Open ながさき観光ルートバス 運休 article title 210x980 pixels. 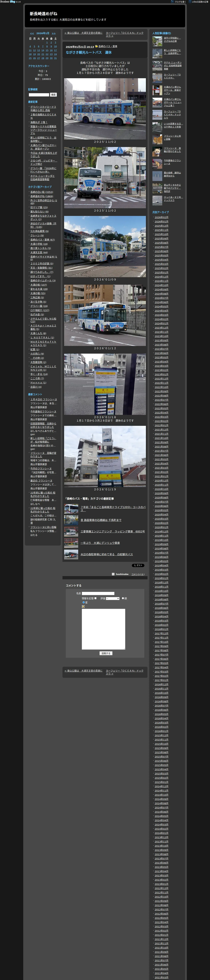tap(89, 52)
